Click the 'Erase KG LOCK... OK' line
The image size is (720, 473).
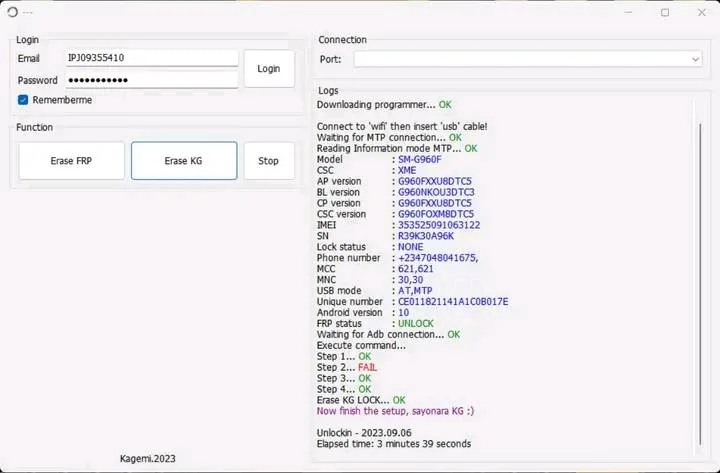tap(361, 400)
